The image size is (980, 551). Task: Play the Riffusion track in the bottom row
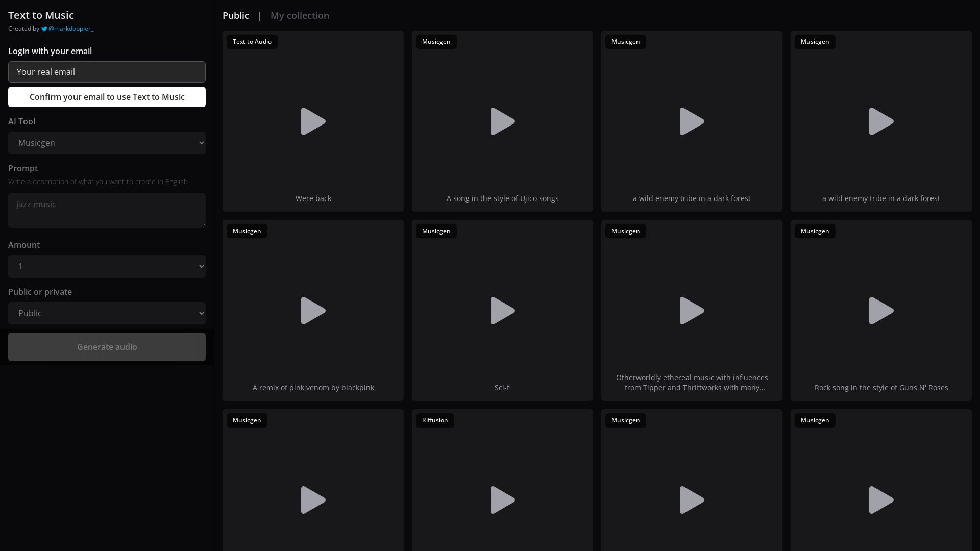502,500
